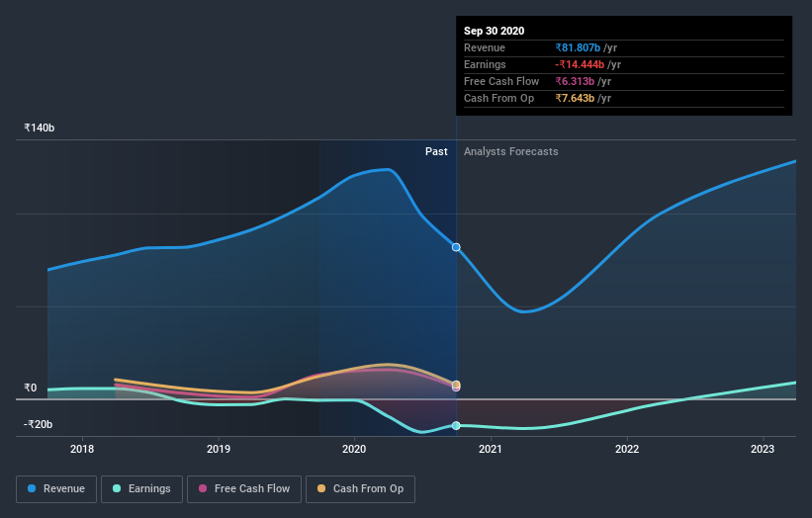Click the Analysts Forecasts label
Screen dimensions: 812x518
pos(510,151)
